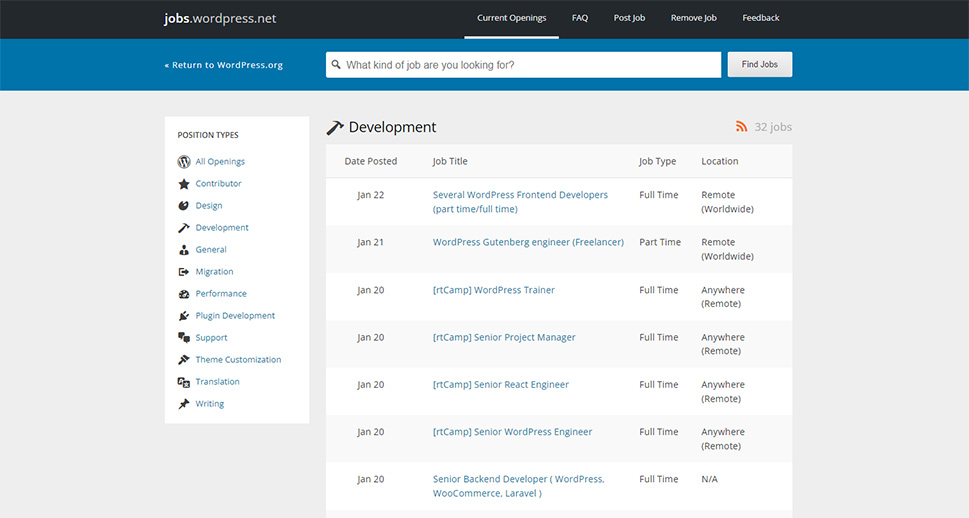Open the [rtCamp] Senior WordPress Engineer job
Screen dimensions: 969x518
pos(512,432)
